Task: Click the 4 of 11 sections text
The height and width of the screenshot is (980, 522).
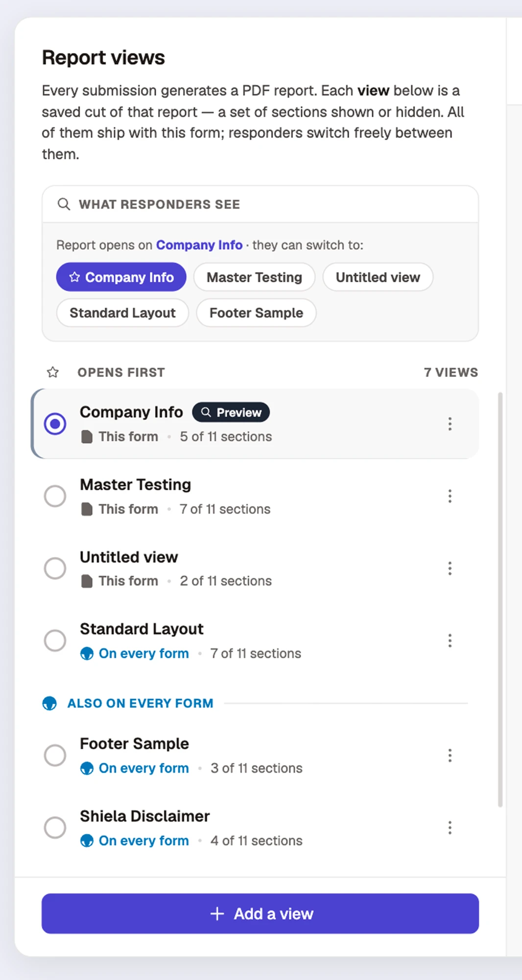Action: point(257,841)
